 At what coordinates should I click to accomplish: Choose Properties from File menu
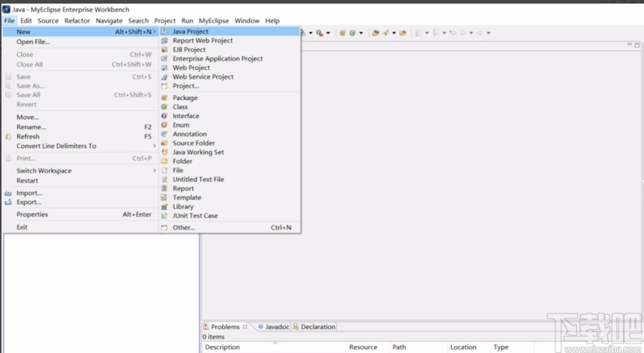[x=80, y=214]
